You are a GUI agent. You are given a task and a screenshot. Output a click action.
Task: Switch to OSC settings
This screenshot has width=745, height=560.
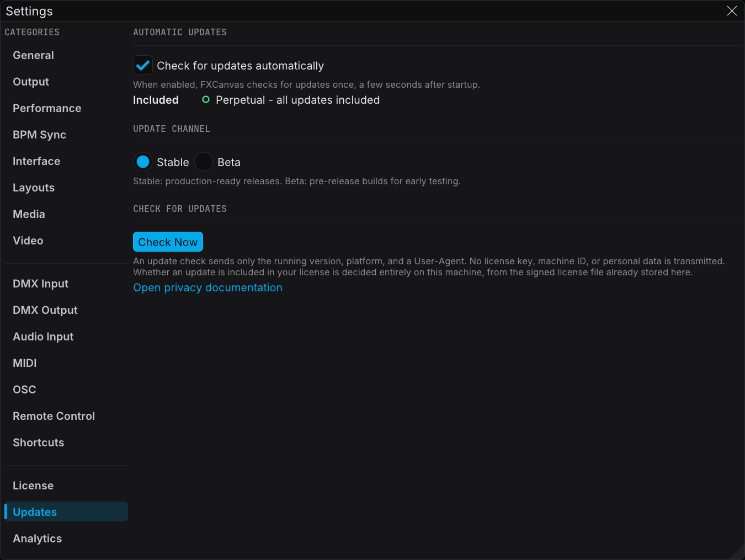tap(66, 390)
